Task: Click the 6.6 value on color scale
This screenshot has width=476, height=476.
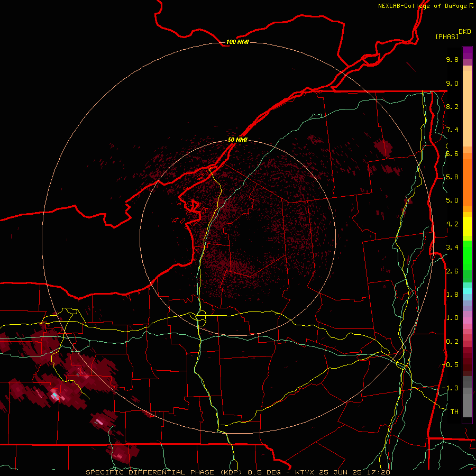Action: [x=452, y=154]
